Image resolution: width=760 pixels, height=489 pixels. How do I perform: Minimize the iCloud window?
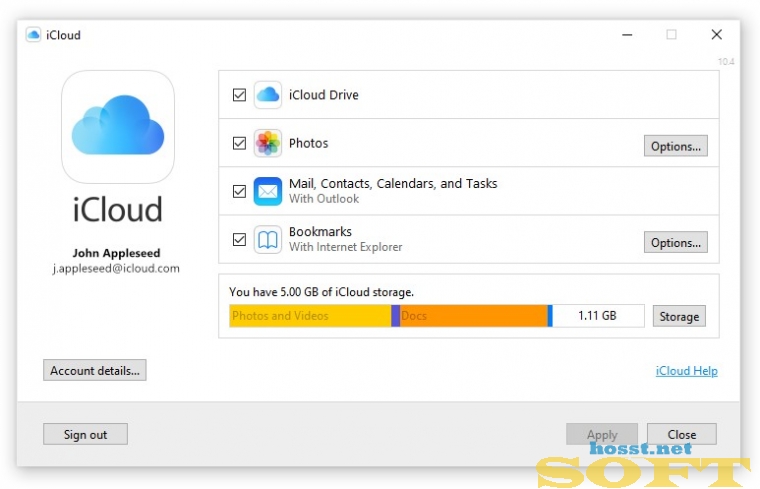(x=627, y=35)
